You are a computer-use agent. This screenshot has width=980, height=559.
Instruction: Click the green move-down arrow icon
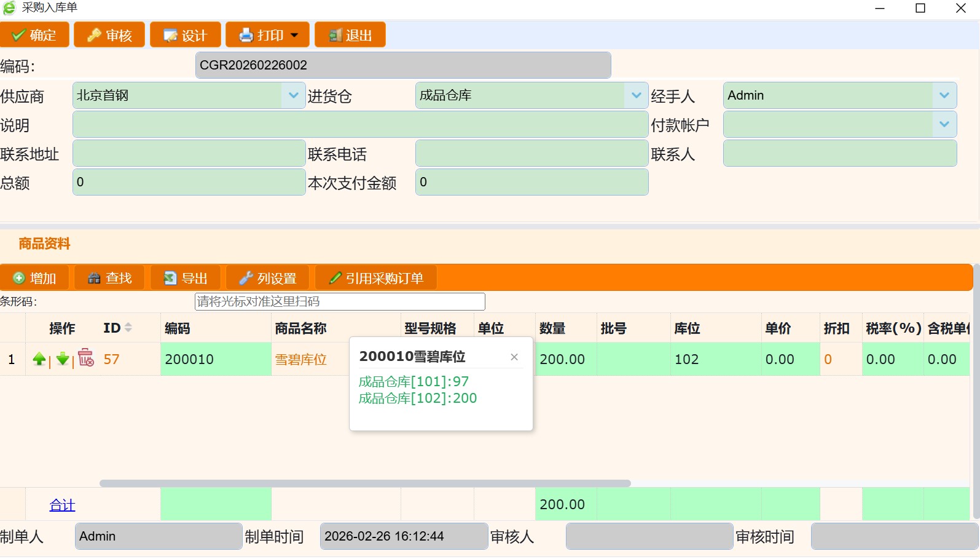click(x=62, y=359)
